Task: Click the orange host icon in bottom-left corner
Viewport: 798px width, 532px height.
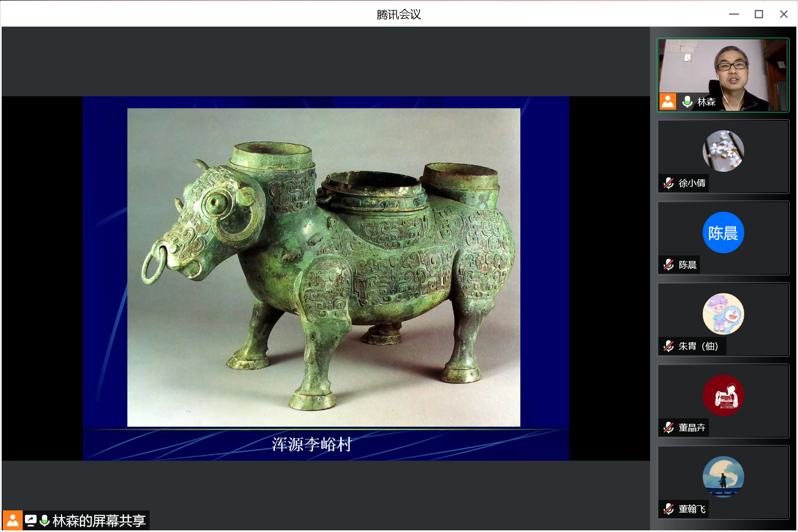Action: (x=12, y=520)
